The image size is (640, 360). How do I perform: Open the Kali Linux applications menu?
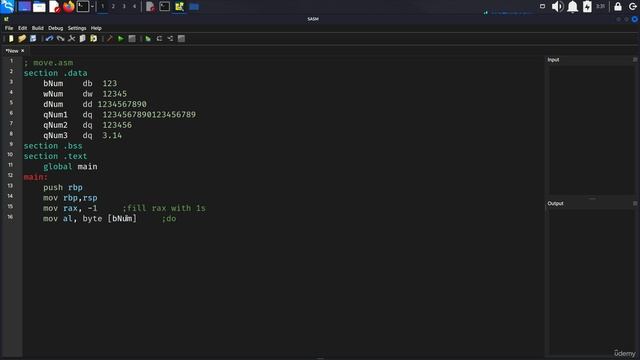tap(7, 6)
